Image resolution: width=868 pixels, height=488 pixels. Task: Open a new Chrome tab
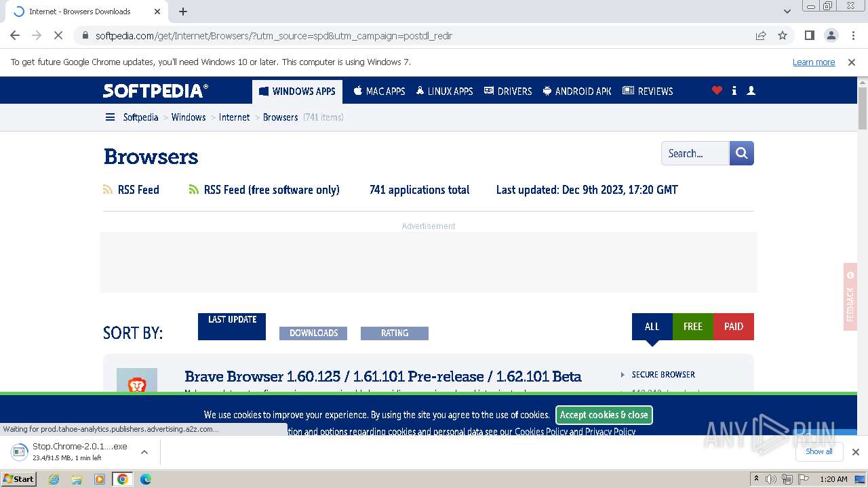click(x=183, y=12)
